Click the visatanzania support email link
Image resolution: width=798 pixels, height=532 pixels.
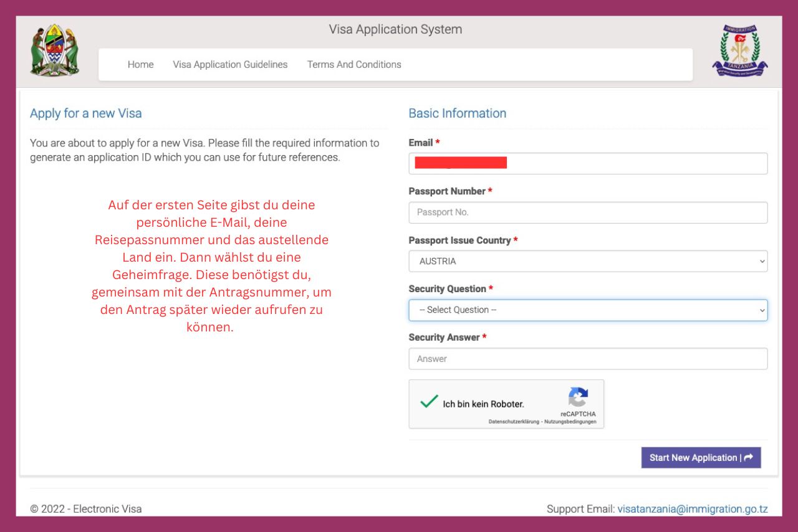pos(692,509)
